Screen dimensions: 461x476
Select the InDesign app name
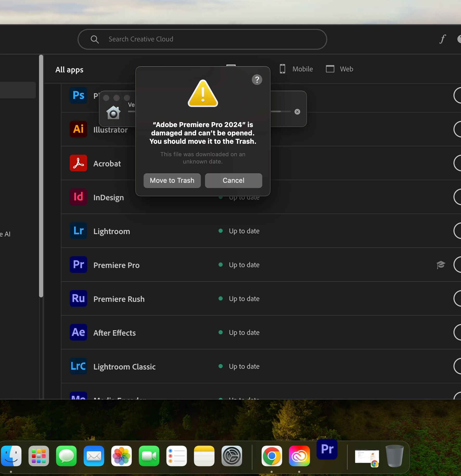coord(108,198)
